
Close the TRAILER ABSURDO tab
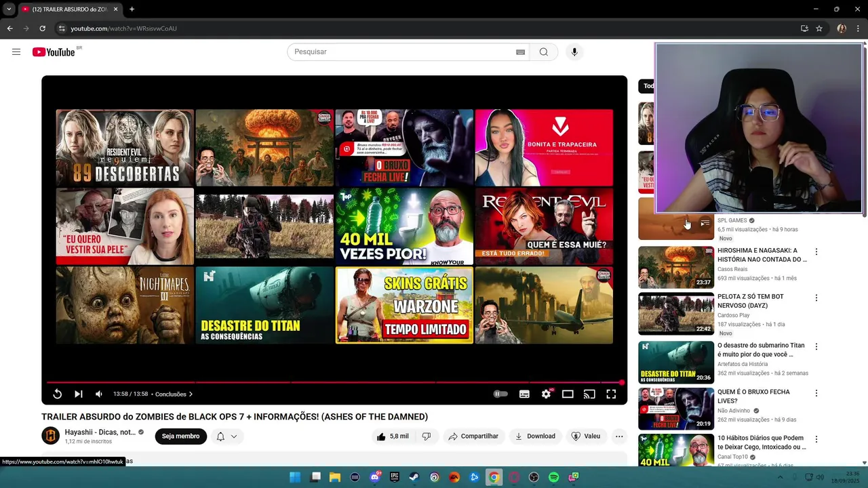tap(115, 9)
